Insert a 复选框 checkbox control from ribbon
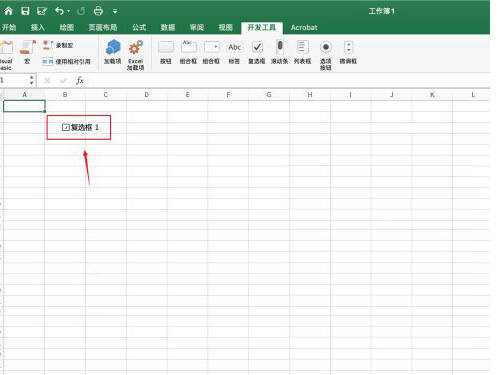Viewport: 500px width, 375px height. (x=257, y=52)
